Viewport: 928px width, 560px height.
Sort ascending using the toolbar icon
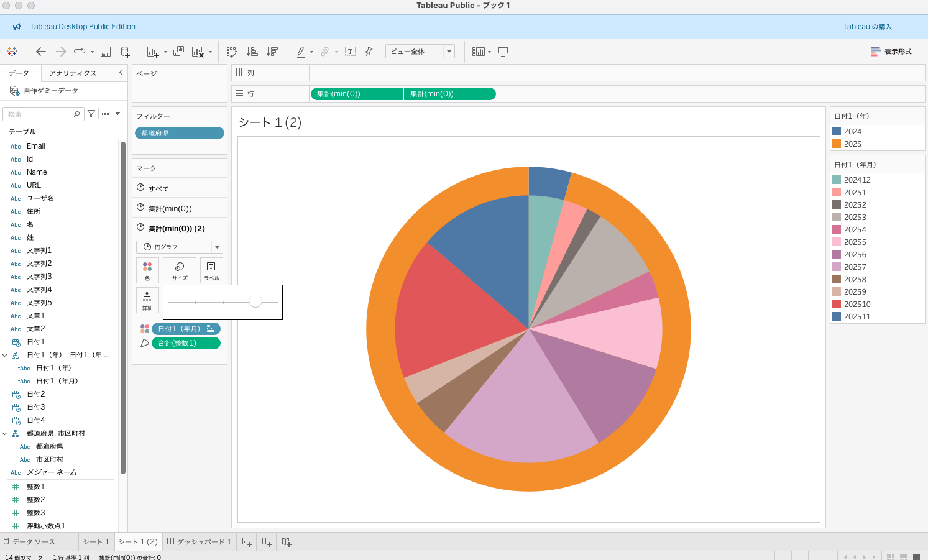[252, 52]
